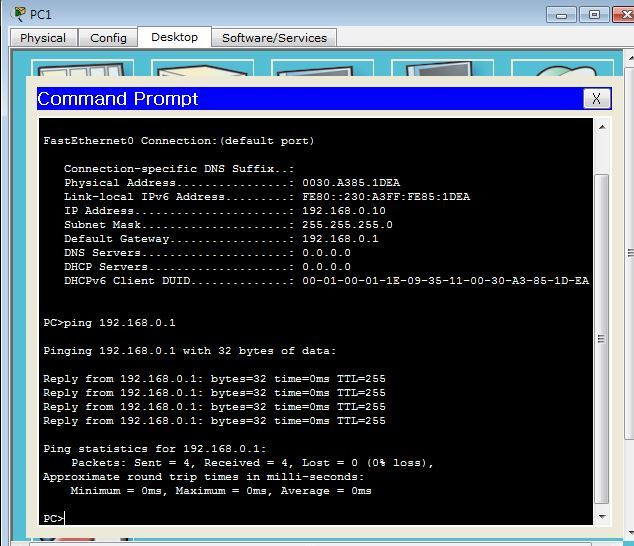The width and height of the screenshot is (634, 546).
Task: Click the Physical Address 0030.A385.1DEA value
Action: (351, 183)
